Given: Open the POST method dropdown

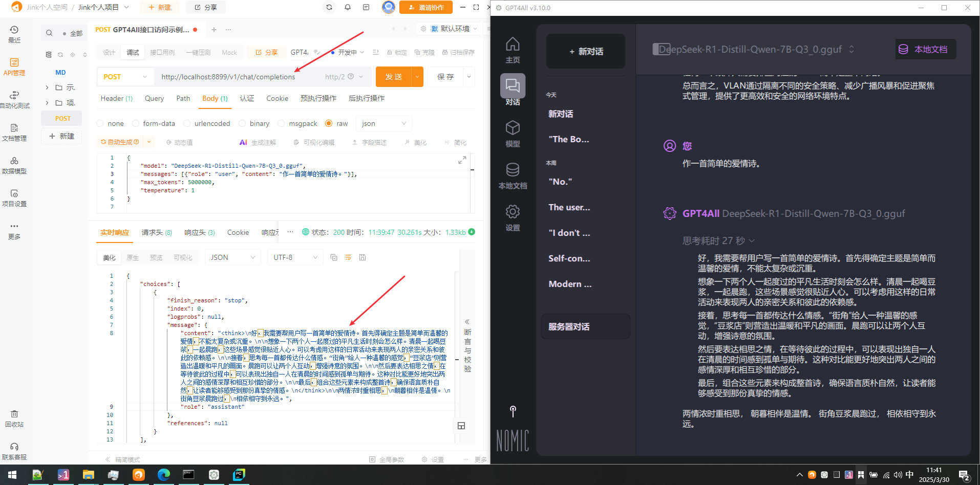Looking at the screenshot, I should point(125,77).
